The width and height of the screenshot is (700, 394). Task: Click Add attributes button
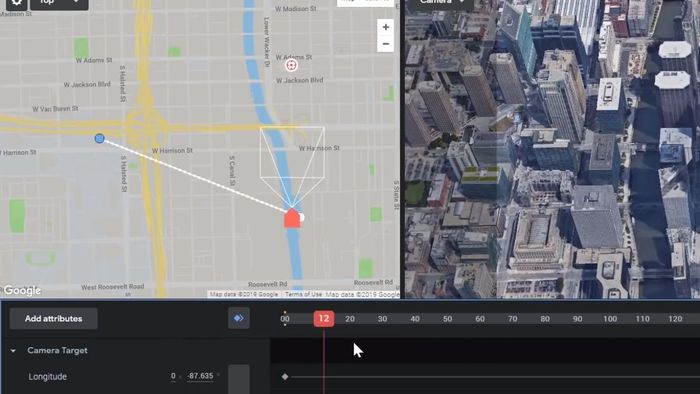click(54, 319)
